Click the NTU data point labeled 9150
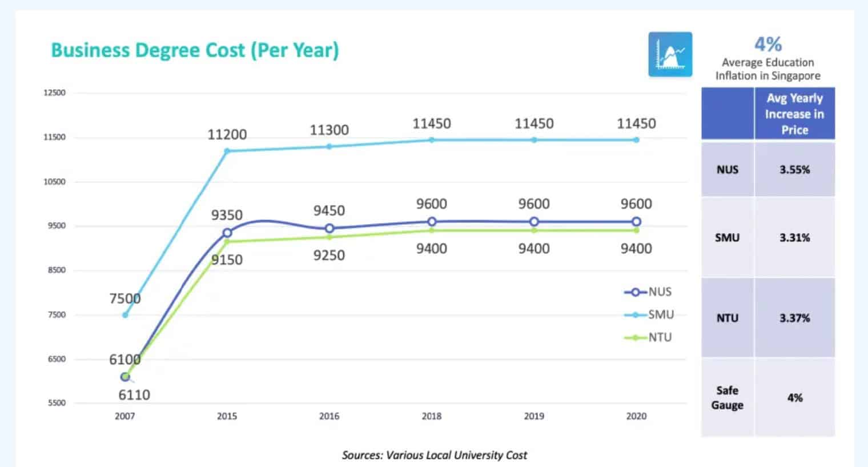Screen dimensions: 868x467 tap(228, 241)
